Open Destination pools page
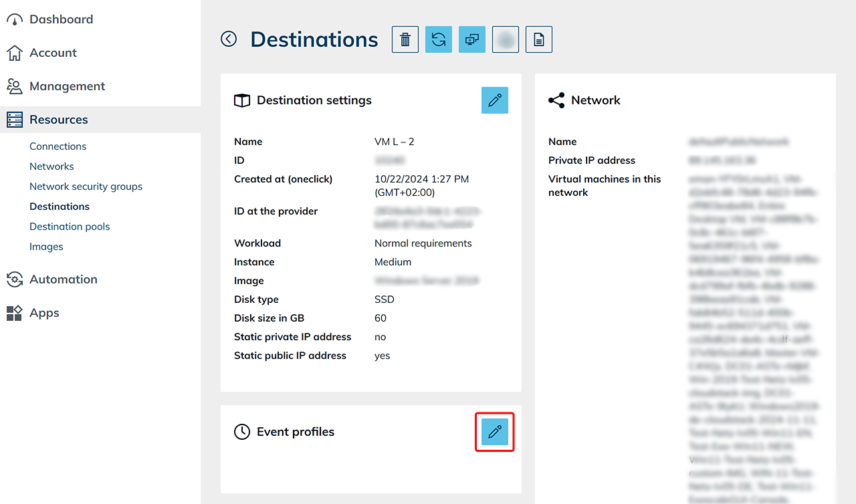Image resolution: width=856 pixels, height=504 pixels. pyautogui.click(x=70, y=227)
